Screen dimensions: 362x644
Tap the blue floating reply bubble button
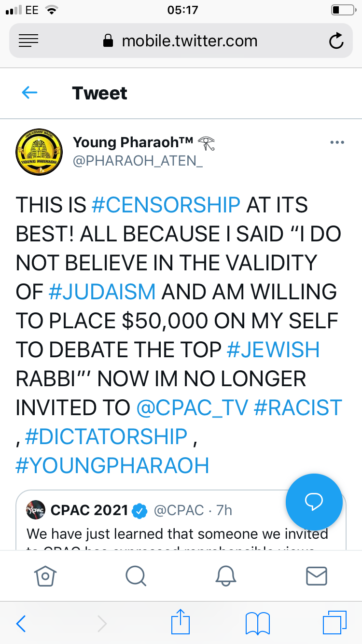pos(314,503)
